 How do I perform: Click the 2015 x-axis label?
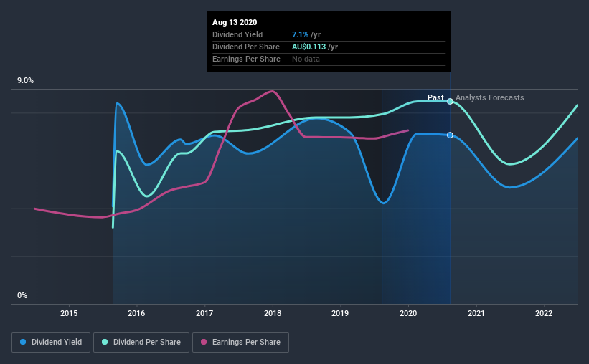(69, 313)
